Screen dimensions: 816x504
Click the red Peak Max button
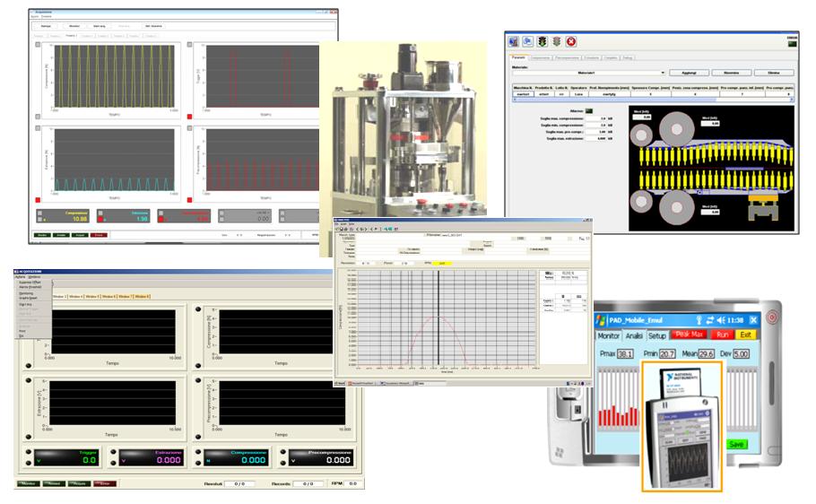(x=689, y=335)
